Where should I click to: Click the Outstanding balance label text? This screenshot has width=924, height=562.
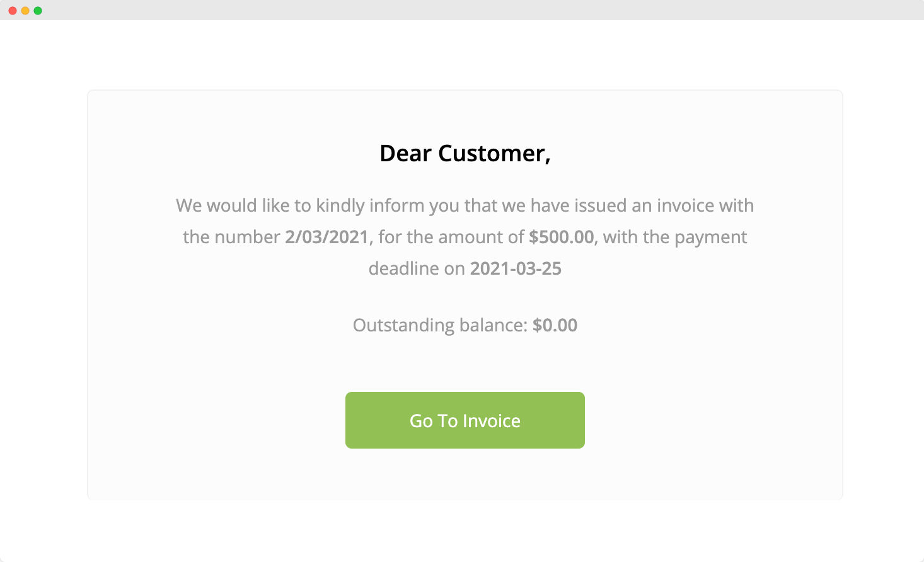click(x=440, y=325)
